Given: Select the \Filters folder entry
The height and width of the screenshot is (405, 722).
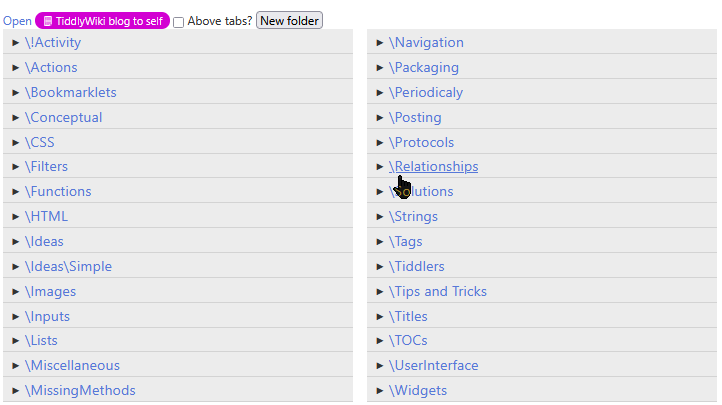Looking at the screenshot, I should (x=47, y=167).
